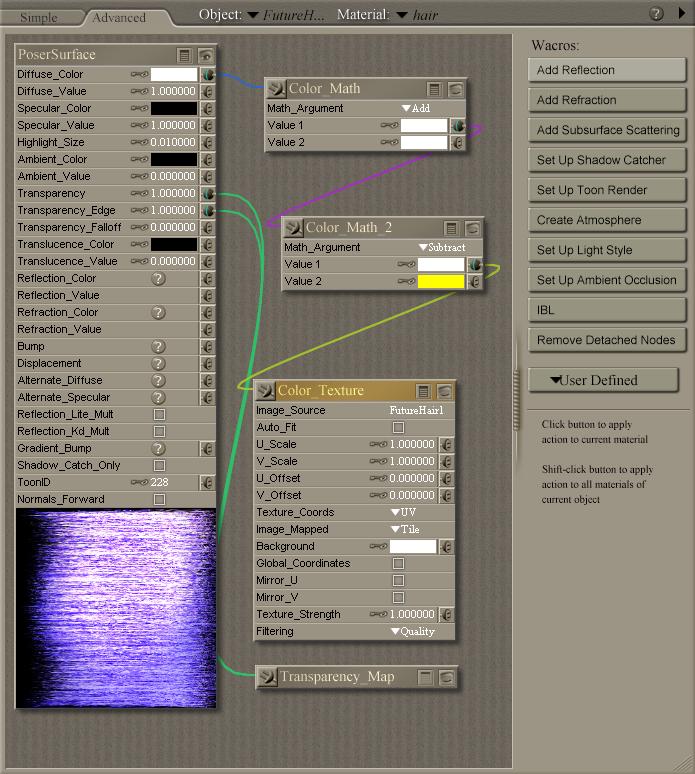695x774 pixels.
Task: Click the key animation icon on Diffuse_Value
Action: (139, 91)
